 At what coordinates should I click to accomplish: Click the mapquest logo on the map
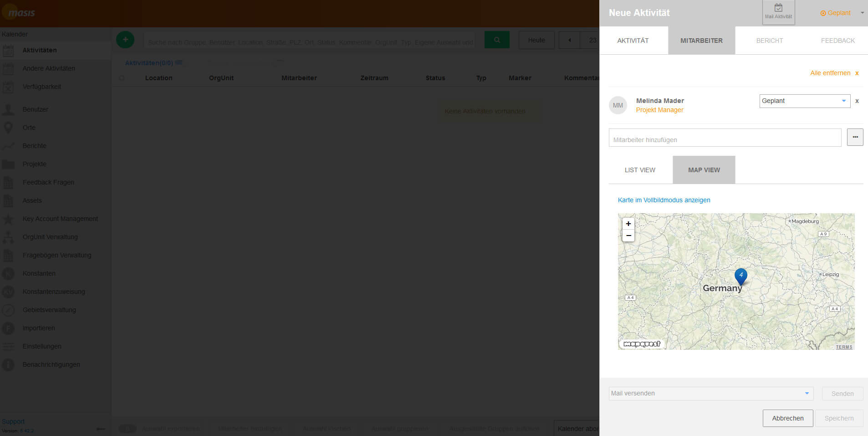pos(642,344)
